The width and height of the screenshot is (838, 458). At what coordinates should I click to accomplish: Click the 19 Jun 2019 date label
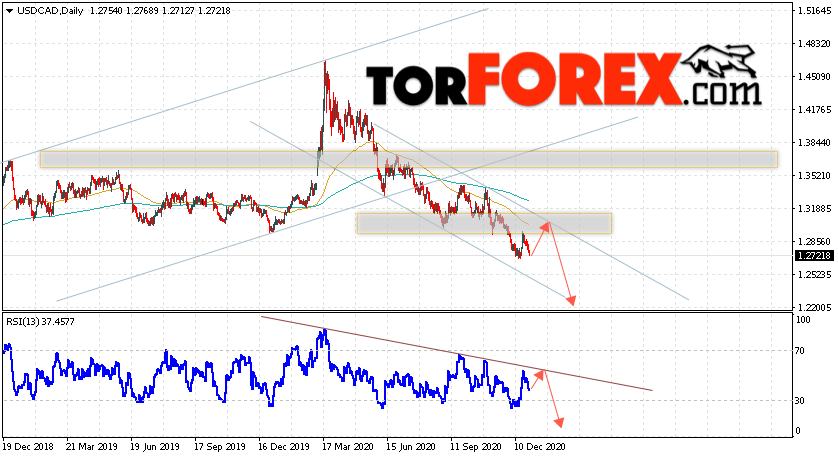pos(155,447)
